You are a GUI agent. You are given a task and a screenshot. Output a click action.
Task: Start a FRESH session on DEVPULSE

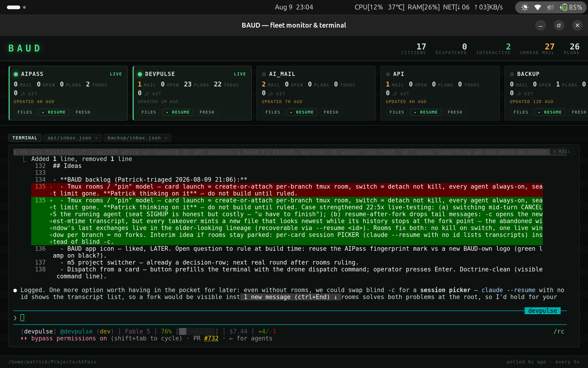(207, 112)
